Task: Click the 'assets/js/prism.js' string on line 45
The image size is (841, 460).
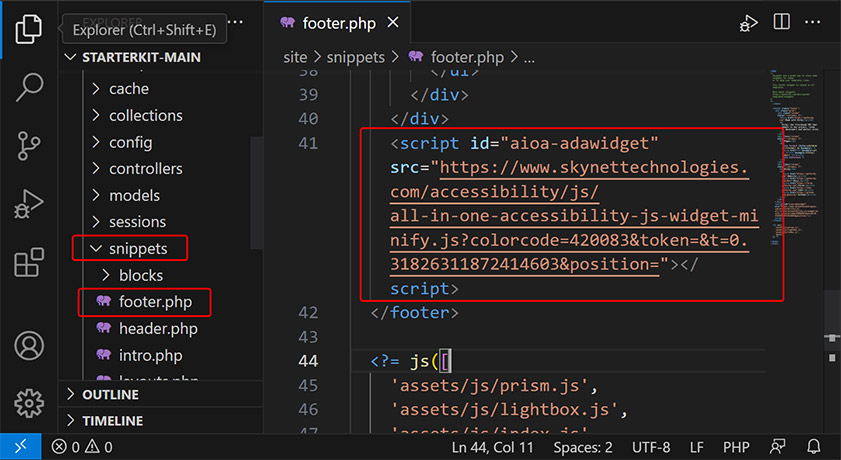Action: (x=489, y=385)
